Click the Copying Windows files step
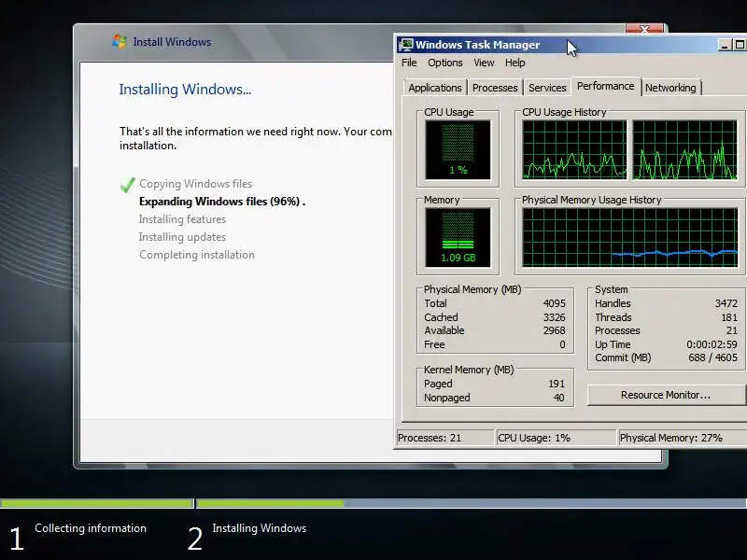This screenshot has height=560, width=747. click(195, 184)
